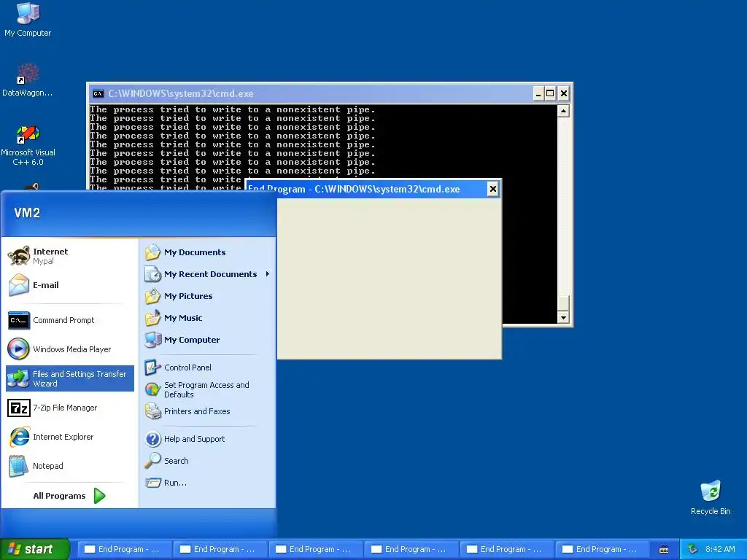Click the Safely Remove Hardware tray icon
747x560 pixels.
[x=693, y=549]
